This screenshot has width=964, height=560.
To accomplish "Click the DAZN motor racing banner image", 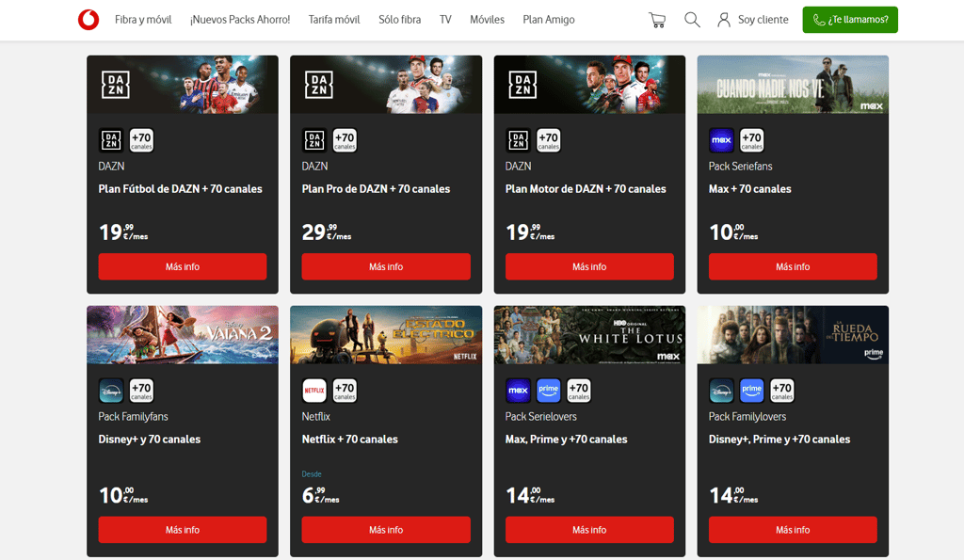I will 589,84.
